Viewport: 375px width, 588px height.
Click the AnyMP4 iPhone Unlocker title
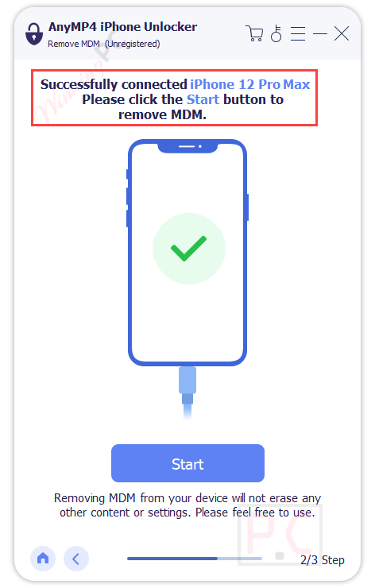122,27
